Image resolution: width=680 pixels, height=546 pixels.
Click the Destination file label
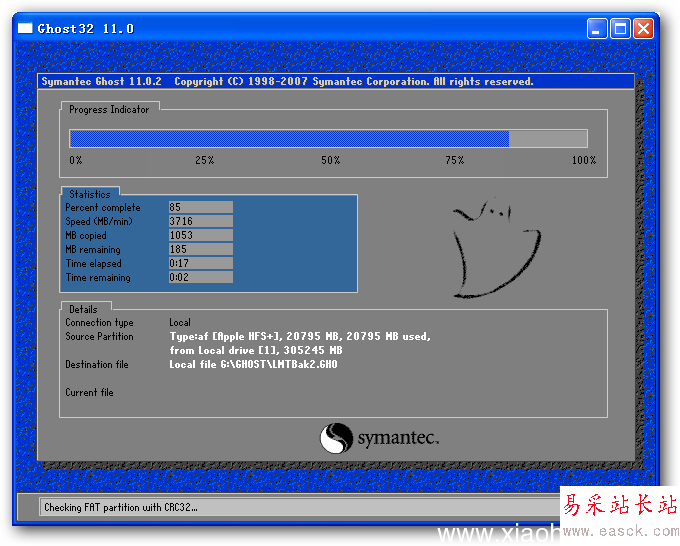[x=97, y=364]
